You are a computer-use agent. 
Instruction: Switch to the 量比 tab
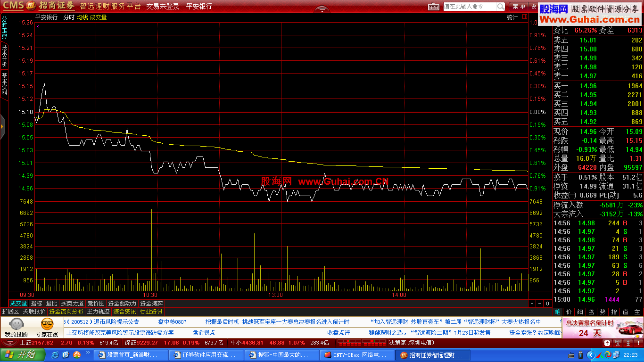point(51,304)
